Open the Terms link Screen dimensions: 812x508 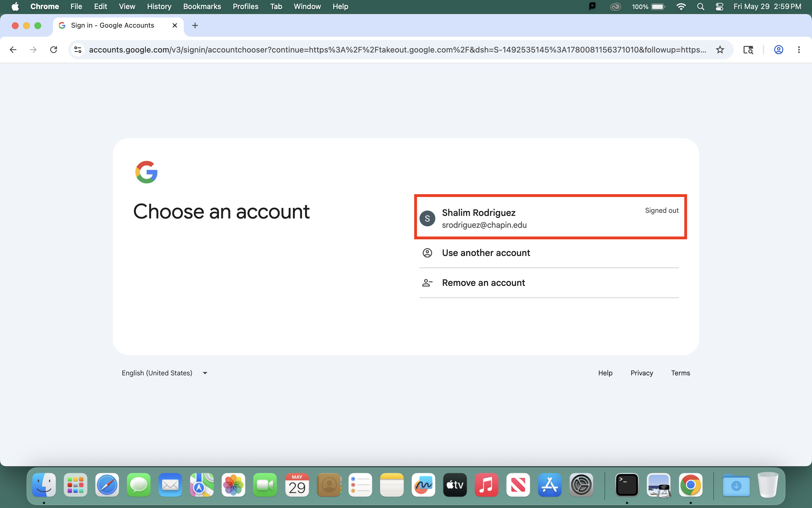pos(680,373)
